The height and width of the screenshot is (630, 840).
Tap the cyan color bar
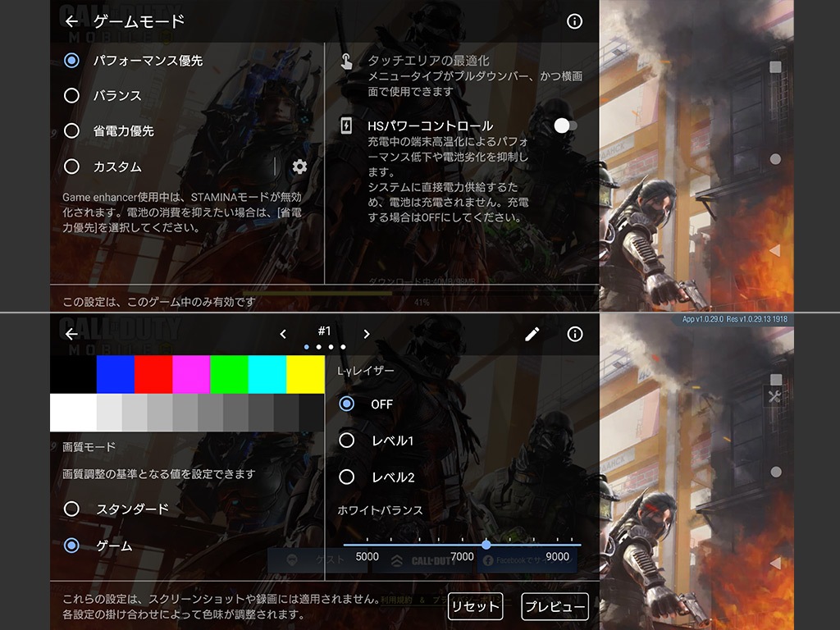coord(267,374)
